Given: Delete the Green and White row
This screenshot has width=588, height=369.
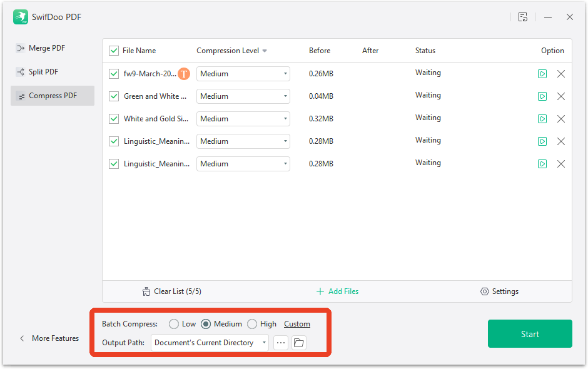Looking at the screenshot, I should [561, 96].
